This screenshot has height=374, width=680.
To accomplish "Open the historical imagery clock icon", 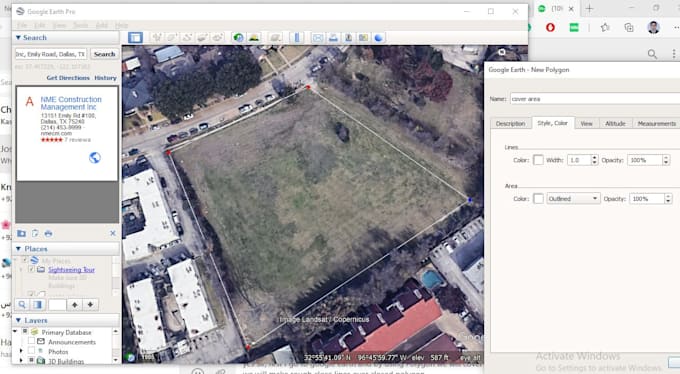I will click(238, 38).
